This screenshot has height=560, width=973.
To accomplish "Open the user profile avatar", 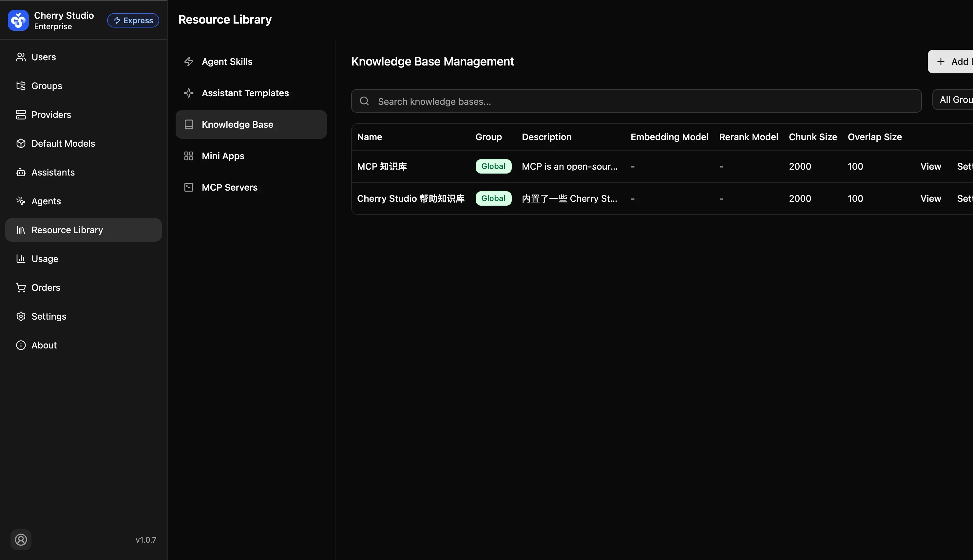I will tap(21, 540).
